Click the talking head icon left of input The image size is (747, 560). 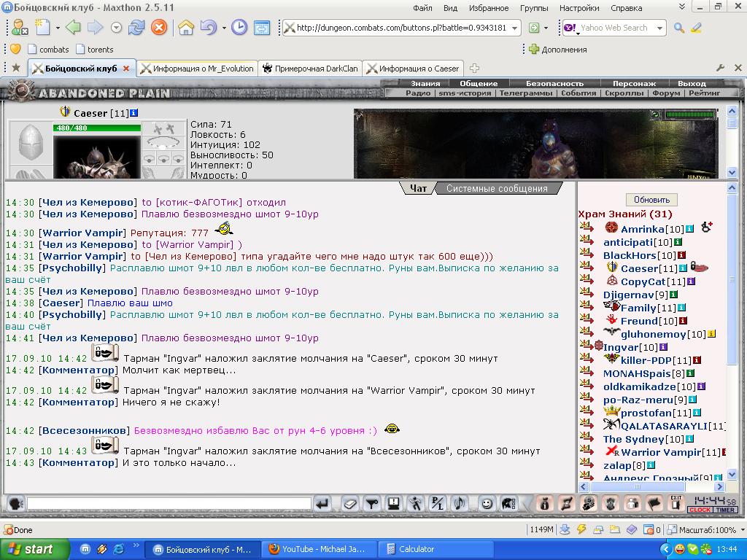16,503
